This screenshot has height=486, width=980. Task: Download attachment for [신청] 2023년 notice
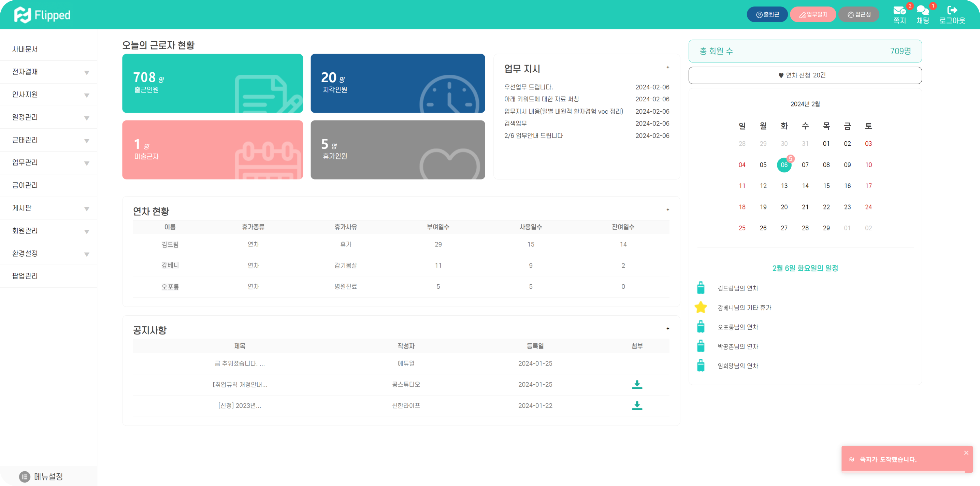[x=637, y=405]
